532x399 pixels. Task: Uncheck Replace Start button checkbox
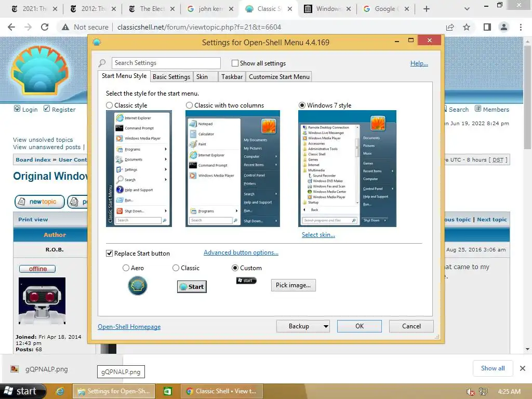(x=109, y=253)
